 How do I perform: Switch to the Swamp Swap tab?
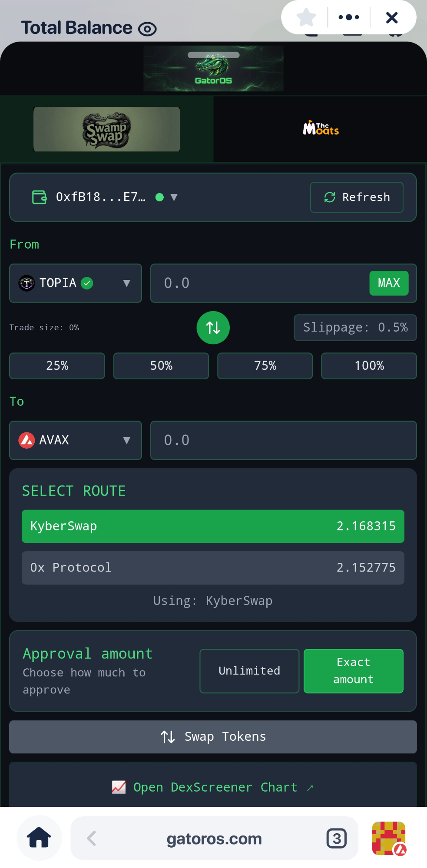pos(107,129)
